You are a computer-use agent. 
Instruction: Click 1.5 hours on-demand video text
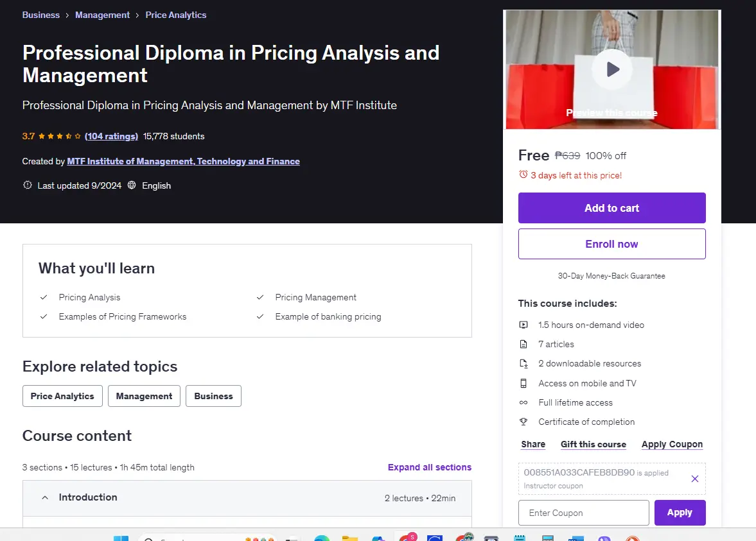[591, 325]
